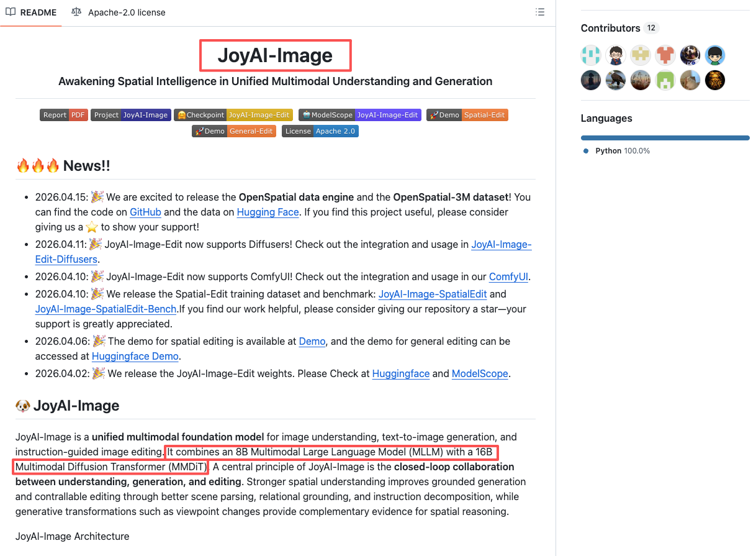Click Python 100.0% language entry

point(617,151)
